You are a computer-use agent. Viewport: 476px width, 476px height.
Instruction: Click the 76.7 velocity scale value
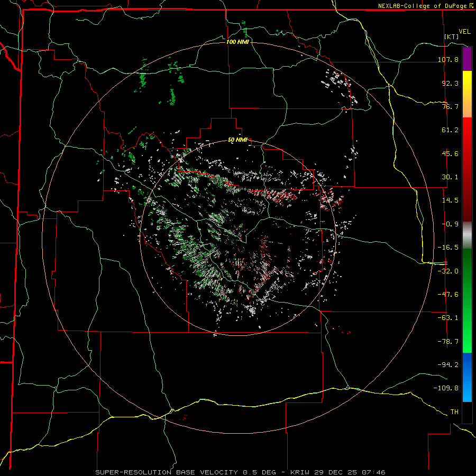[450, 106]
